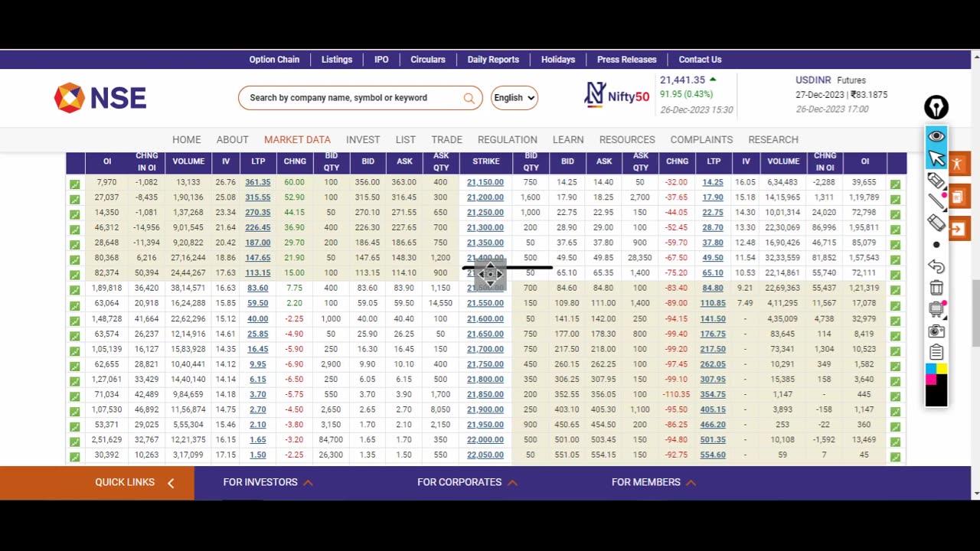Click left chart icon in 21,200.00 row
The image size is (980, 551).
click(x=74, y=199)
